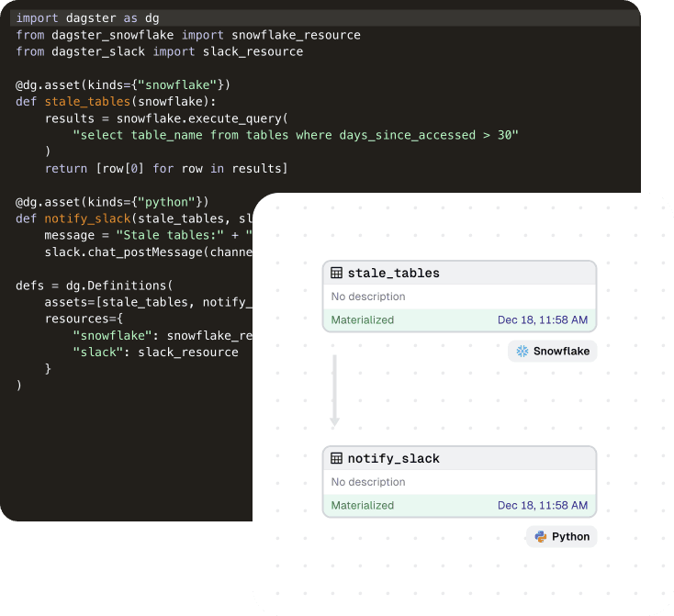
Task: Select the stale_tables asset node title
Action: [x=393, y=273]
